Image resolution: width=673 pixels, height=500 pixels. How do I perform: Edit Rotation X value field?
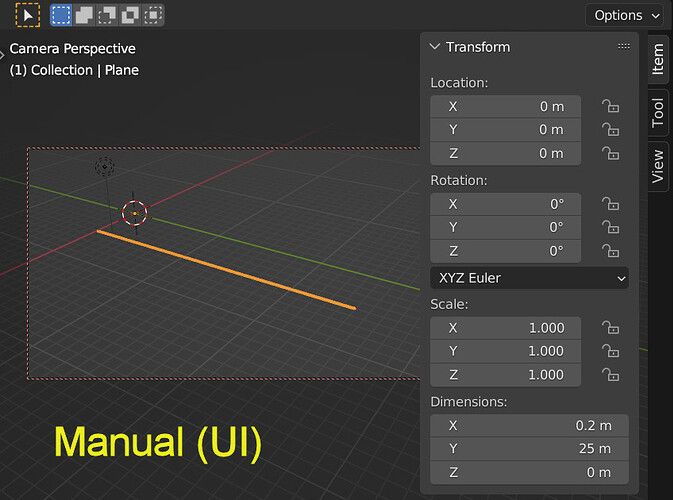[505, 204]
